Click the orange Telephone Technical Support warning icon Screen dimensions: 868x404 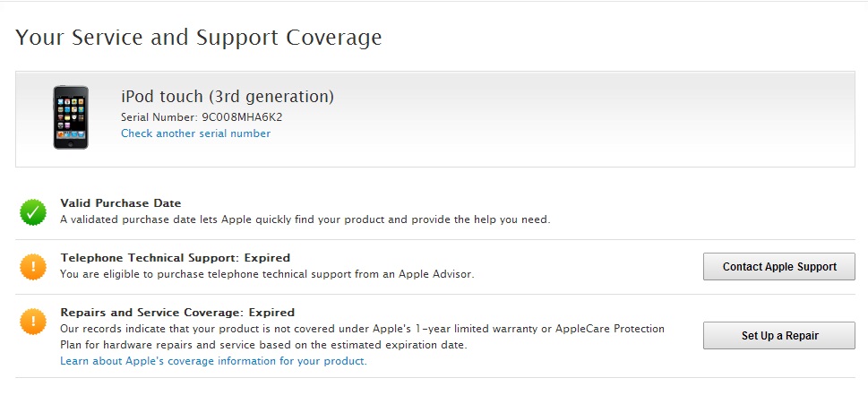click(x=33, y=267)
